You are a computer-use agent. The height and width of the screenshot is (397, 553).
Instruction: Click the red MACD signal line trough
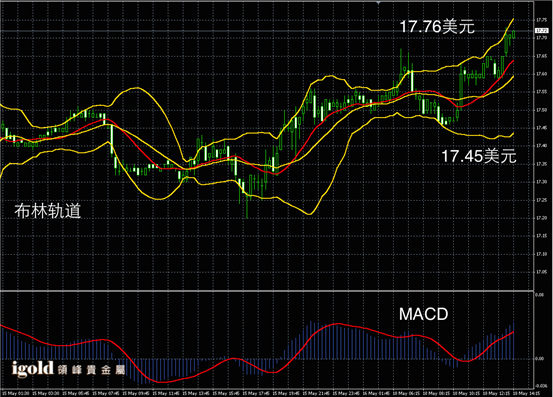(x=159, y=381)
